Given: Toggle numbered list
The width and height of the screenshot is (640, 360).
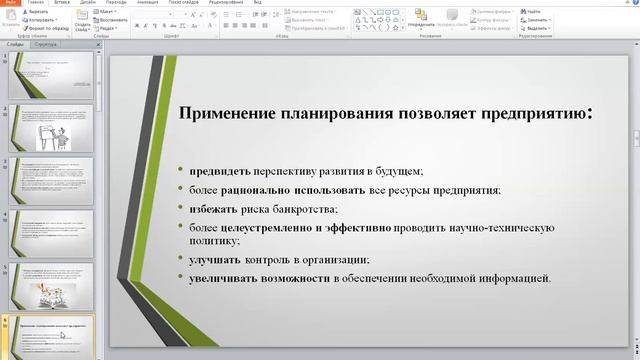Looking at the screenshot, I should [x=240, y=15].
